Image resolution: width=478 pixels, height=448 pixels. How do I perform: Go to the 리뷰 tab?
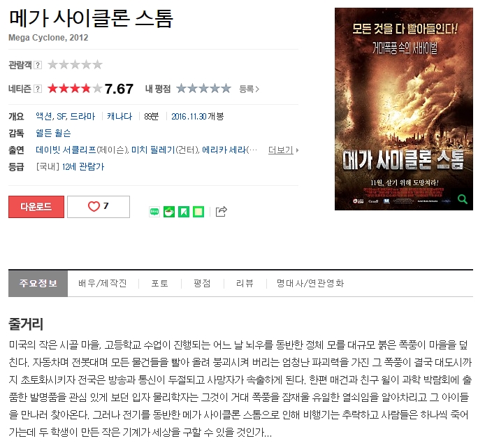245,283
